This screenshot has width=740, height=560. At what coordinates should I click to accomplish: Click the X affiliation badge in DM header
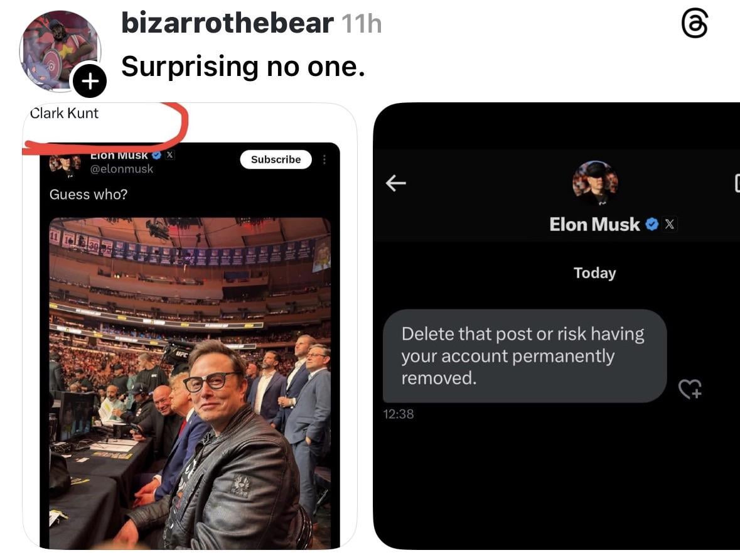pos(670,224)
